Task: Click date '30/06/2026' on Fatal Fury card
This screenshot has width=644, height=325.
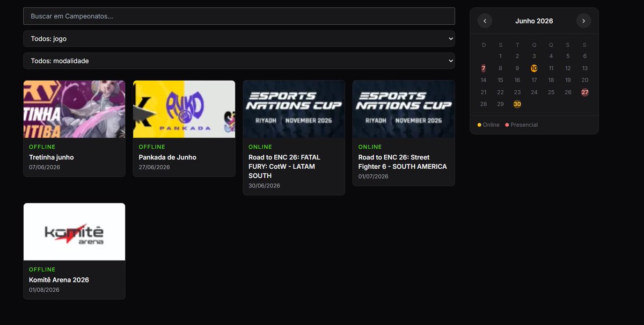Action: click(264, 185)
